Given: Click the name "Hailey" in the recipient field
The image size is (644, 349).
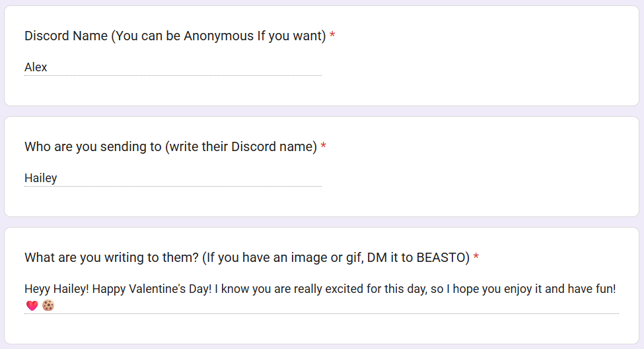Looking at the screenshot, I should pos(41,178).
